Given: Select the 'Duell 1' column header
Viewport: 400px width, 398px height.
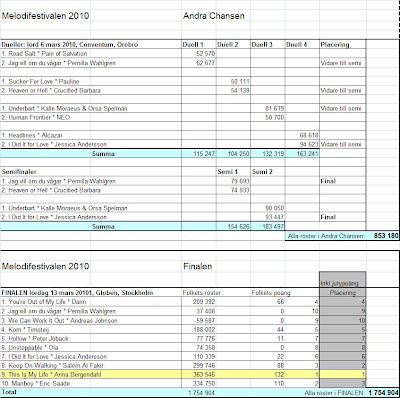Looking at the screenshot, I should (x=193, y=45).
